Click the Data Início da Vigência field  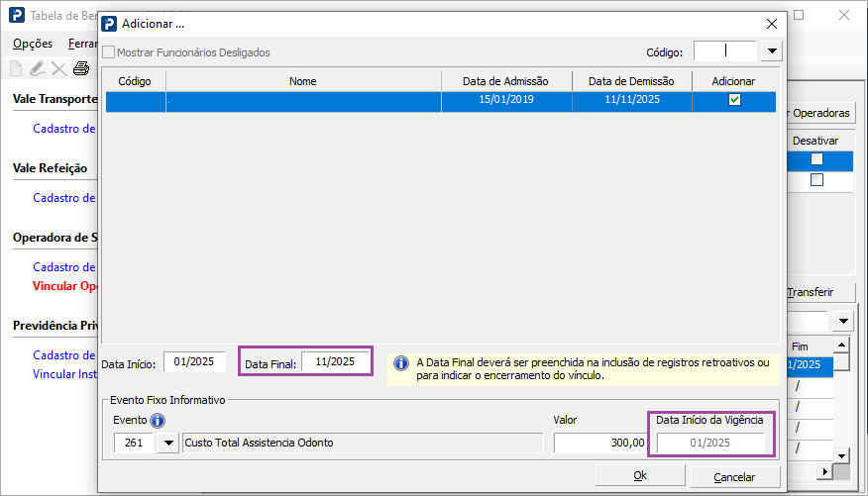click(x=710, y=443)
